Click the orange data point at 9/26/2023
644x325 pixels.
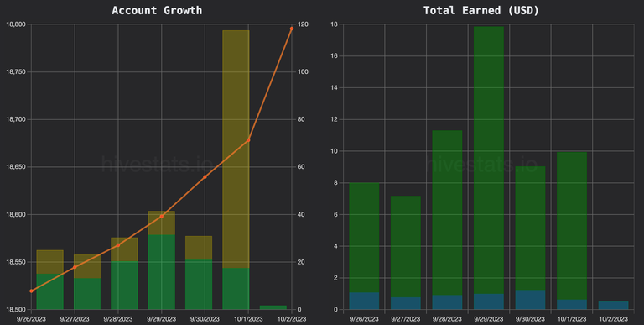[32, 291]
